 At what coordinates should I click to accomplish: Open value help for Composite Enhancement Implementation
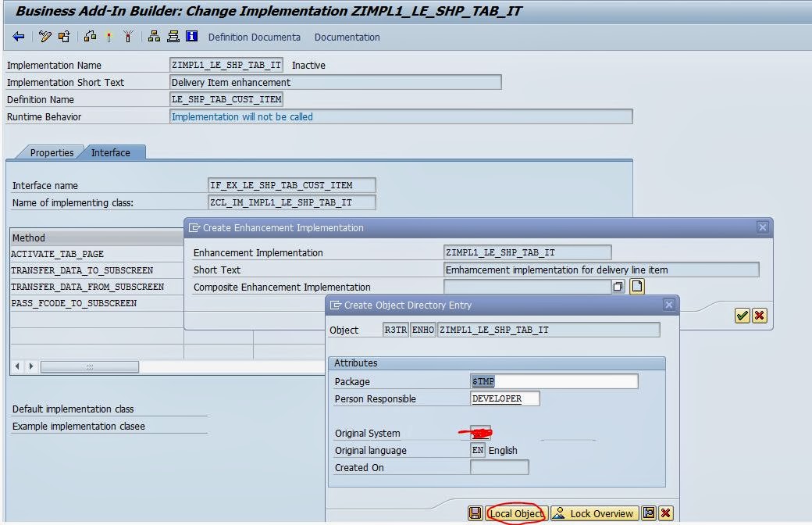click(618, 287)
